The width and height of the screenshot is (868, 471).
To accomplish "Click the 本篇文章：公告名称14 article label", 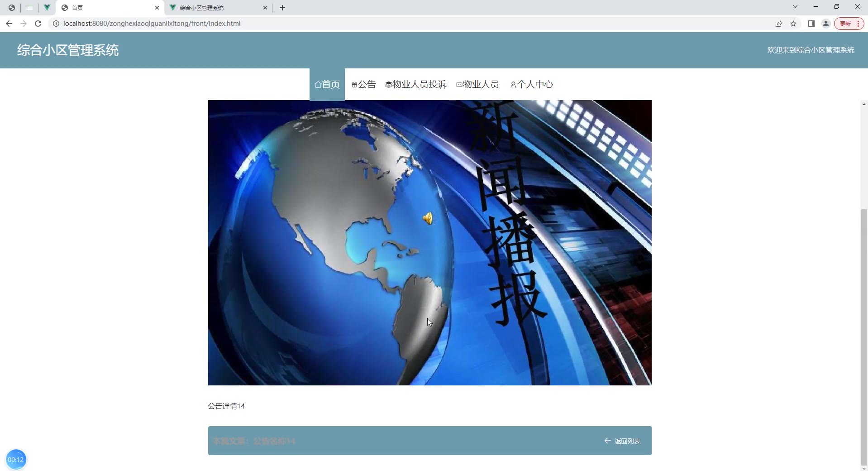I will (254, 441).
